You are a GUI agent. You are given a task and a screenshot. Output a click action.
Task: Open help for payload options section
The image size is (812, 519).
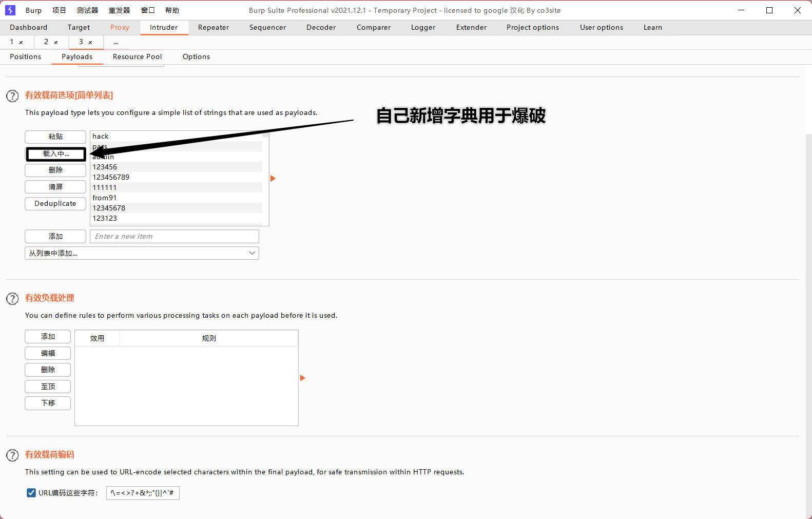click(x=12, y=96)
